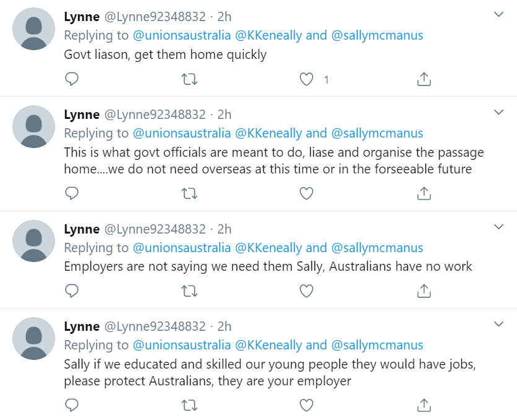Image resolution: width=517 pixels, height=420 pixels.
Task: Reply to tweet about educating young people
Action: (x=72, y=406)
